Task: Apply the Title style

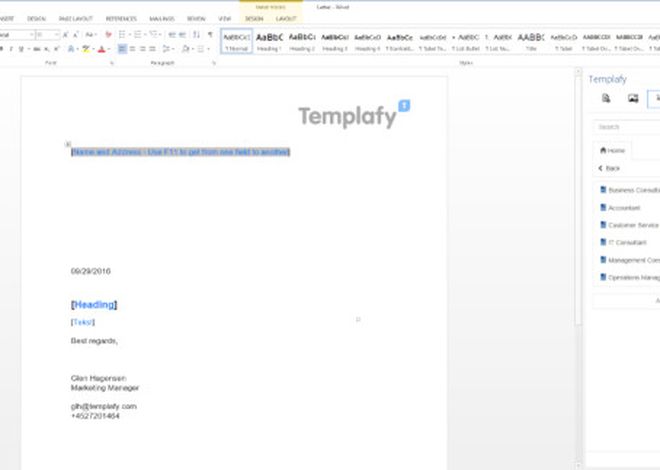Action: pyautogui.click(x=531, y=41)
